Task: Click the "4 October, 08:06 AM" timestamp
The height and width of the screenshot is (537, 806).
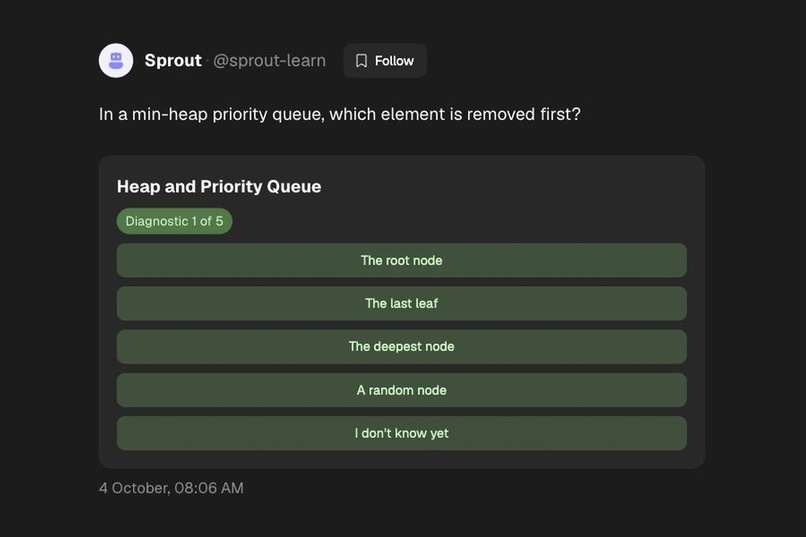Action: (171, 488)
